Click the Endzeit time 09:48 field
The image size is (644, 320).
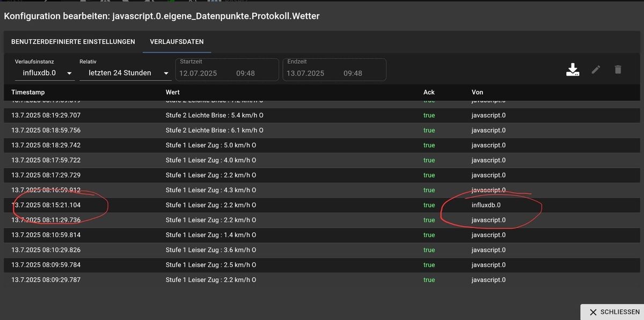tap(353, 73)
